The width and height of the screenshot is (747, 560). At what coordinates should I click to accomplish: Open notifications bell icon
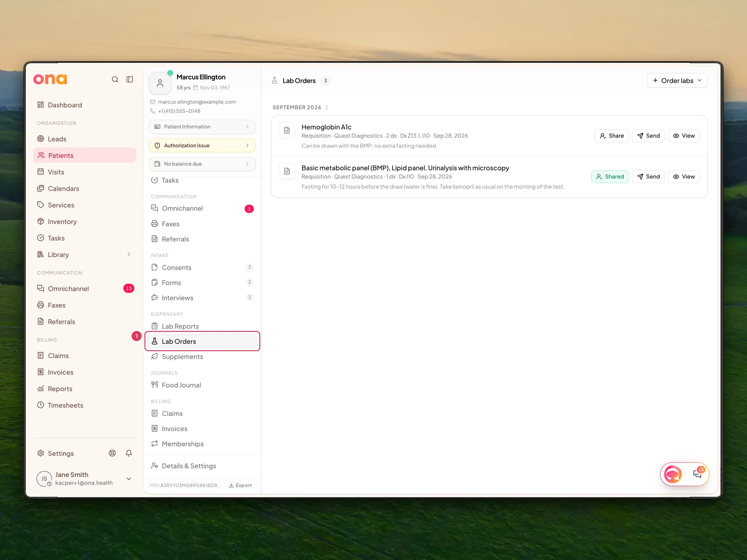(129, 453)
